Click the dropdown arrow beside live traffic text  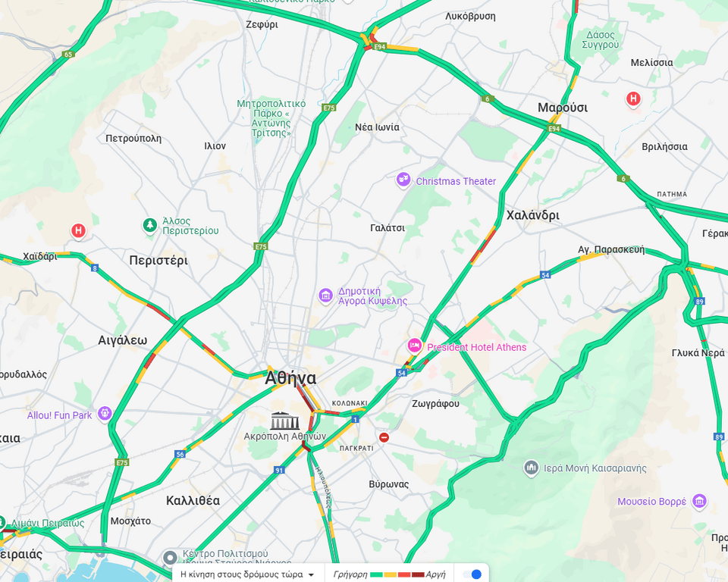[311, 574]
